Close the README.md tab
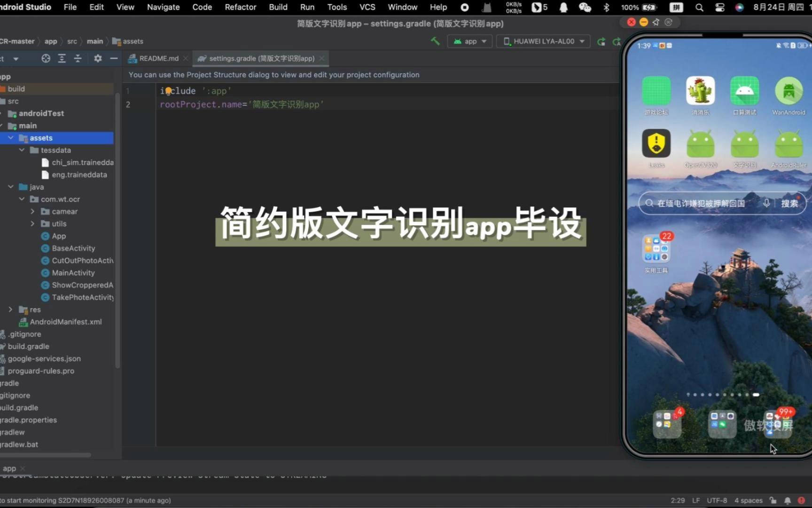The image size is (812, 508). [x=186, y=58]
